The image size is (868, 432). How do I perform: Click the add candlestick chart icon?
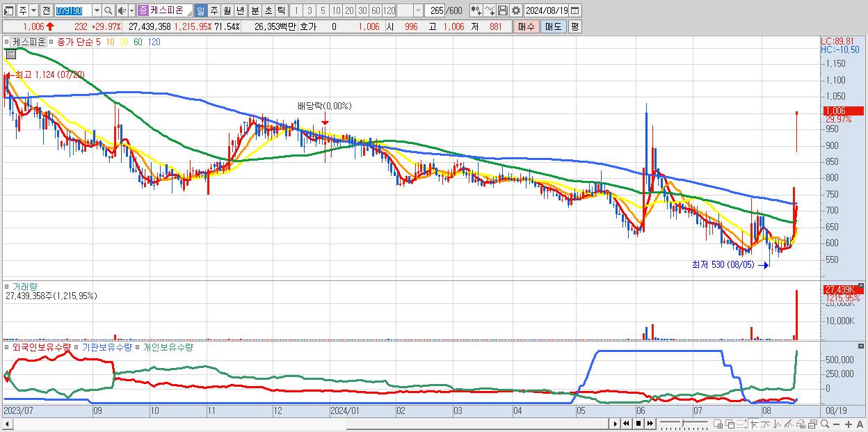[476, 10]
